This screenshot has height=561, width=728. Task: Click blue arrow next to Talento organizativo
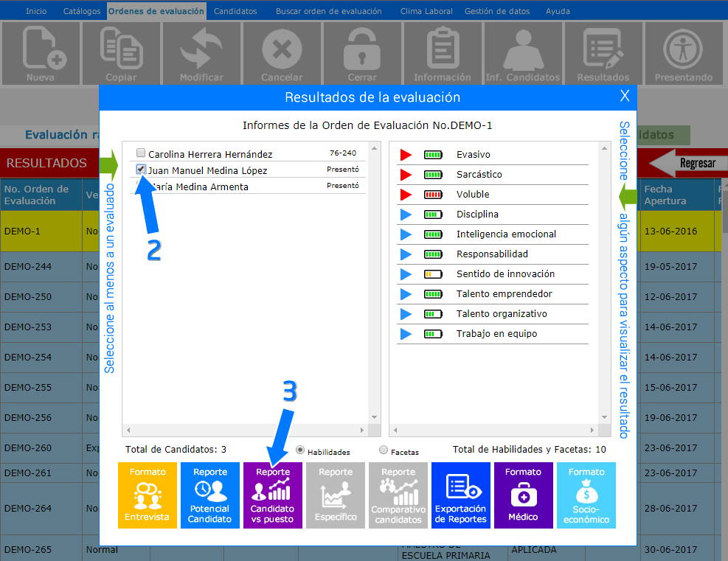coord(406,314)
